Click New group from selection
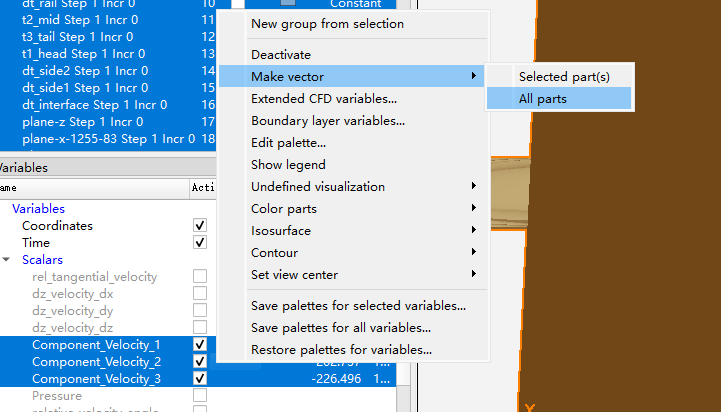Screen dimensions: 721x412 tap(327, 24)
